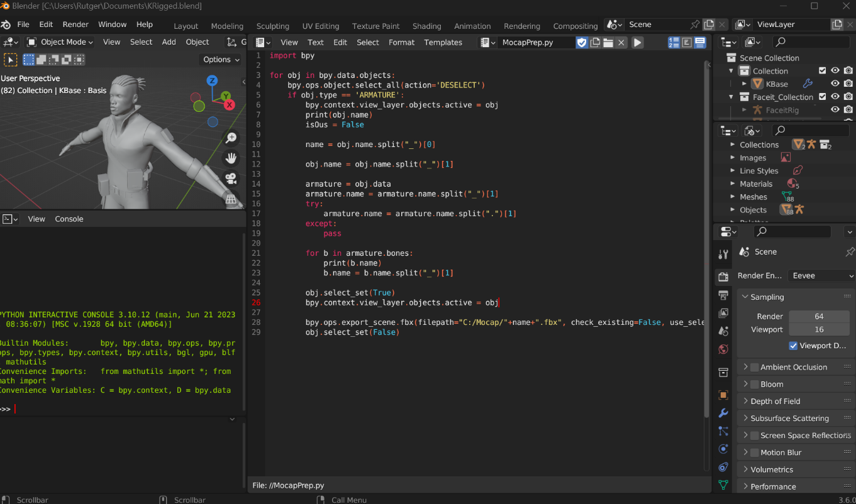Open the World properties tab

tap(723, 349)
